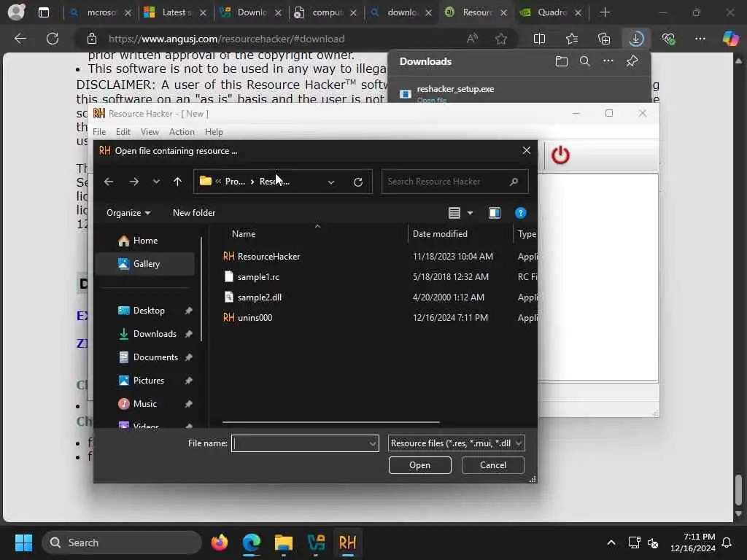Viewport: 747px width, 560px height.
Task: Click reshacker_setup.exe Open file link
Action: (432, 100)
